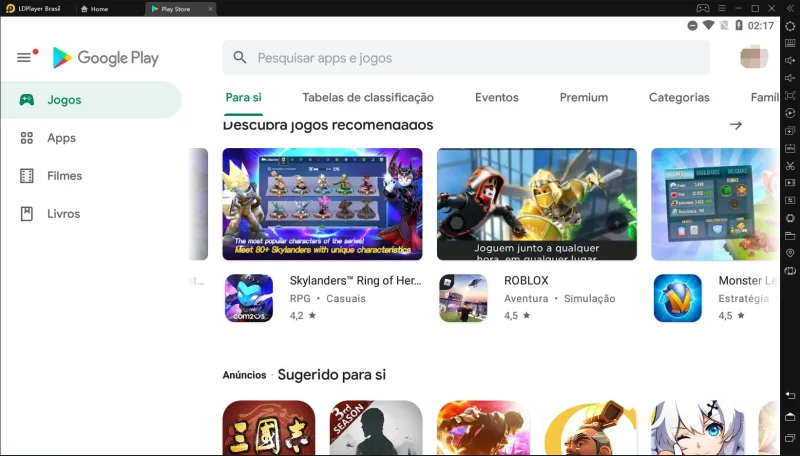
Task: Click the 02:17 clock
Action: coord(761,26)
